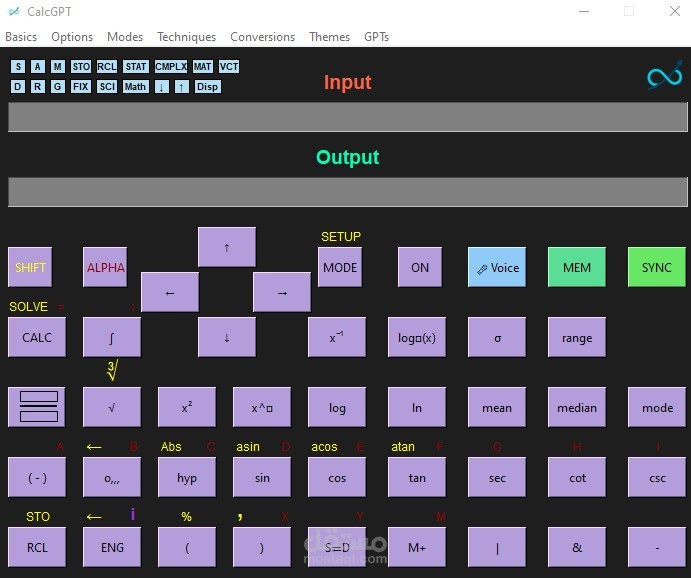Viewport: 691px width, 578px height.
Task: Click the bright green SYNC button
Action: point(657,267)
